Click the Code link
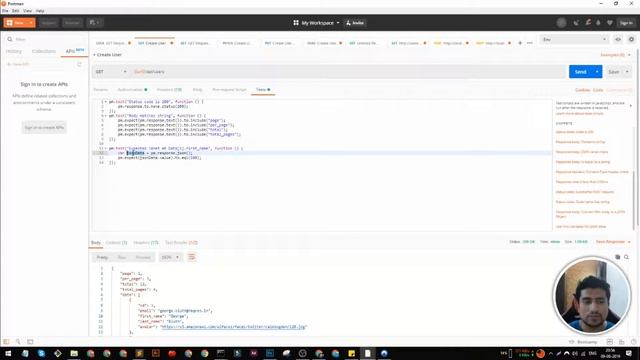Screen dimensions: 640x360 pyautogui.click(x=598, y=90)
